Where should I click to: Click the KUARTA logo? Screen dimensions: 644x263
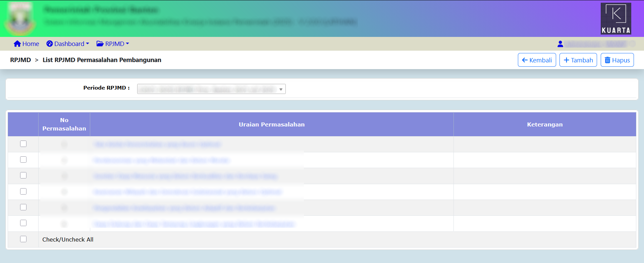[616, 18]
